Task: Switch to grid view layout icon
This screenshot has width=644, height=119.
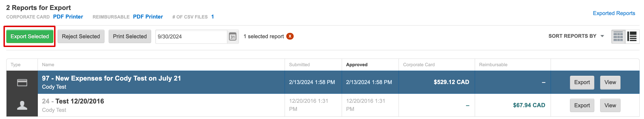Action: pyautogui.click(x=618, y=36)
